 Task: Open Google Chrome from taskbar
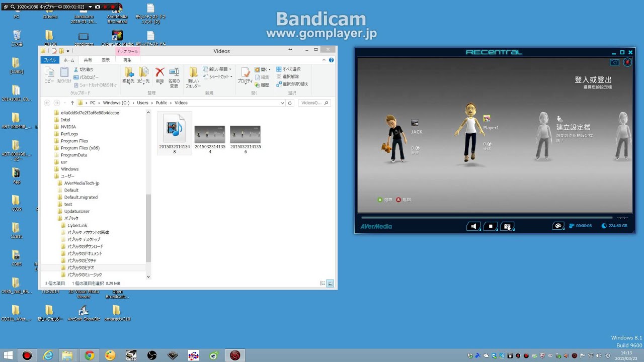pos(89,355)
